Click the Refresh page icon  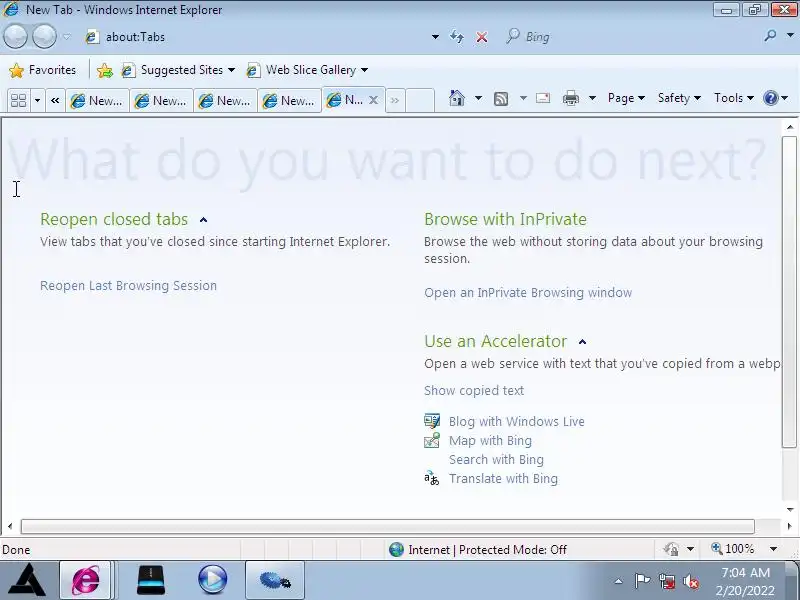[x=457, y=37]
